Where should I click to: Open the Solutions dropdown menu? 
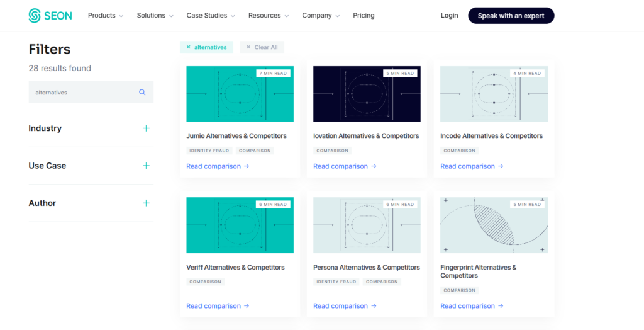click(155, 16)
